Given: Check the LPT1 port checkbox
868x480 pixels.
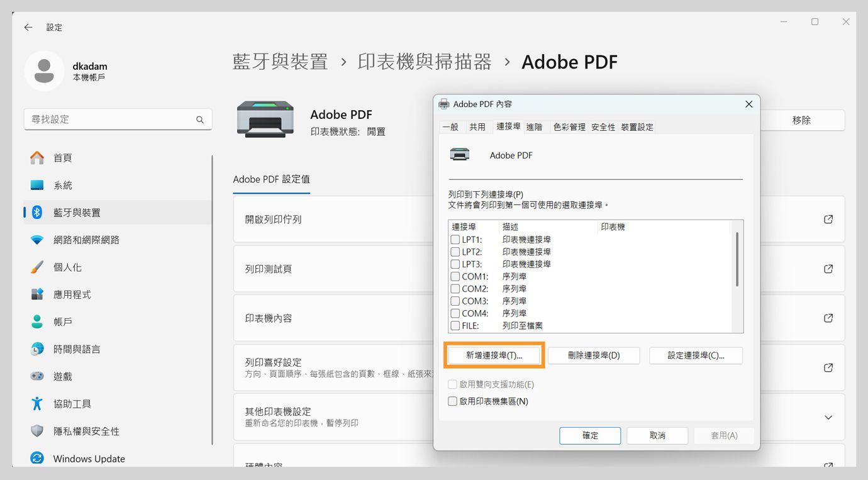Looking at the screenshot, I should pos(455,239).
